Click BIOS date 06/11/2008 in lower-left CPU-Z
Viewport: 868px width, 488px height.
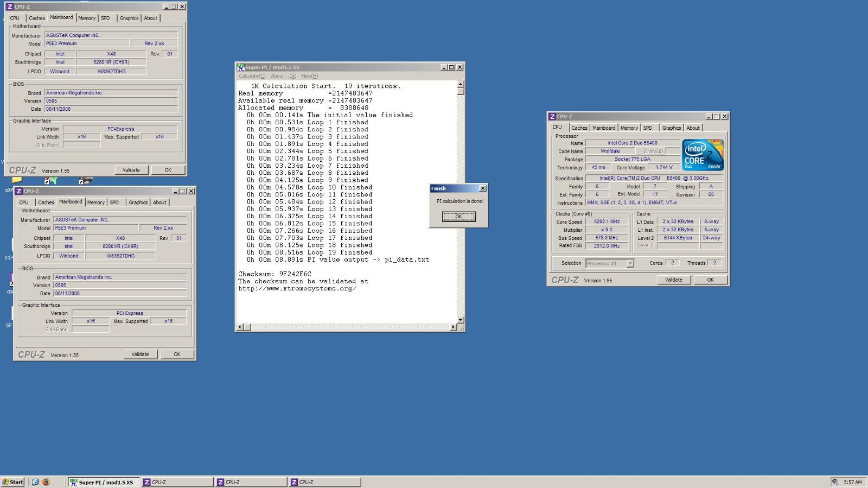pyautogui.click(x=120, y=293)
